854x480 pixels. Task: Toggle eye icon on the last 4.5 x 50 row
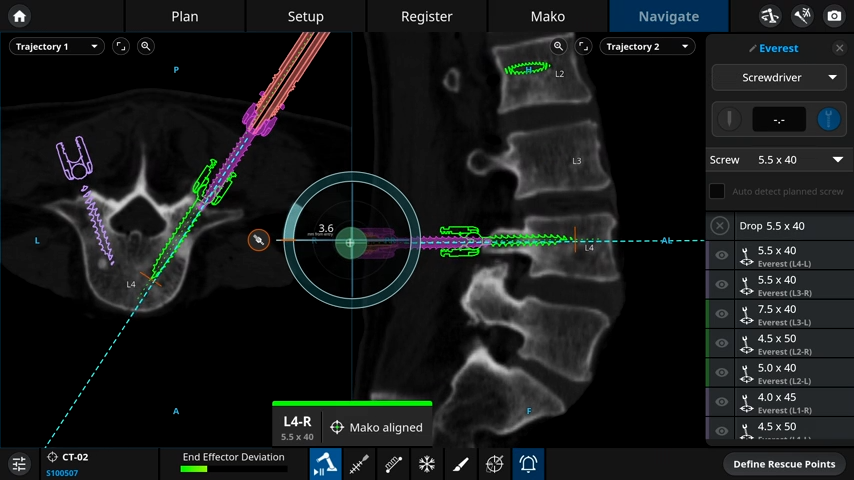(722, 431)
